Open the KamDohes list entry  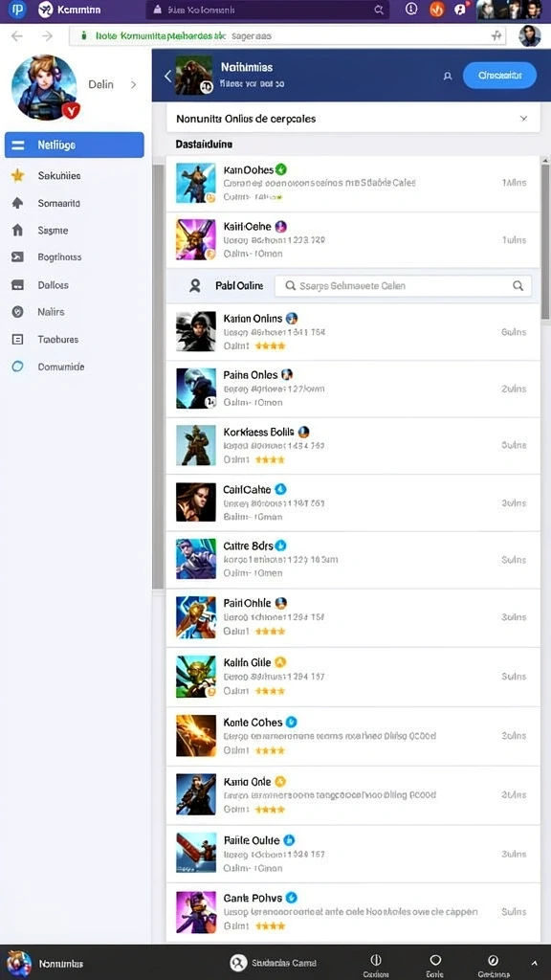pos(353,183)
